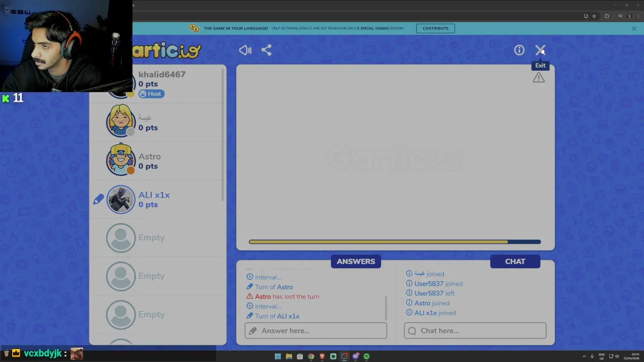This screenshot has height=362, width=644.
Task: Open volume control in system tray
Action: tap(617, 356)
